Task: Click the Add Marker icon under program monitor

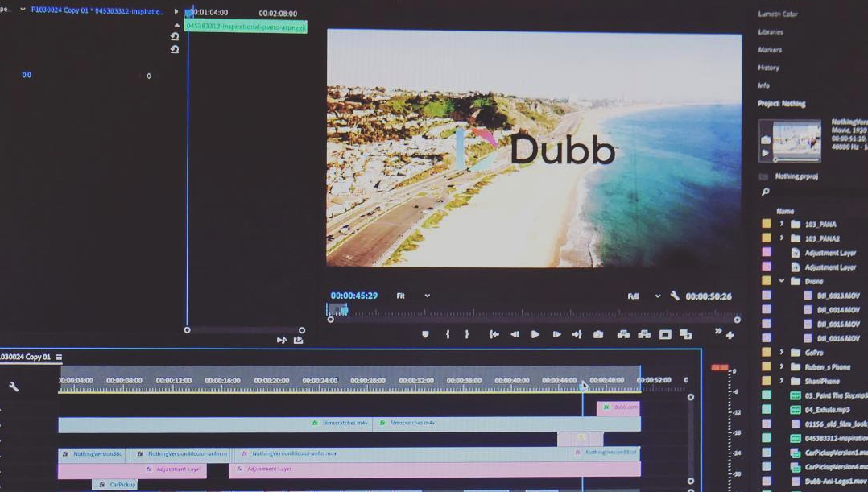Action: [425, 334]
